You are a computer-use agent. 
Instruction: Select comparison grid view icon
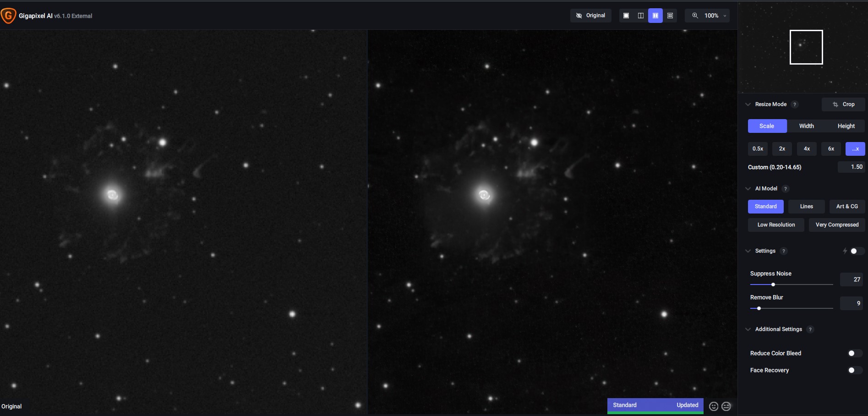670,16
